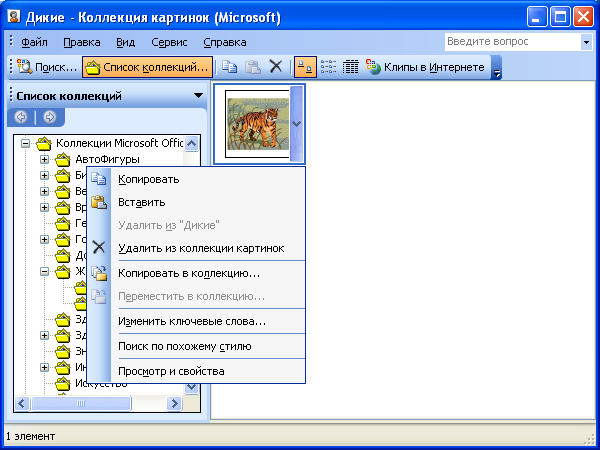The height and width of the screenshot is (450, 600).
Task: Switch to list view icon
Action: pos(328,67)
